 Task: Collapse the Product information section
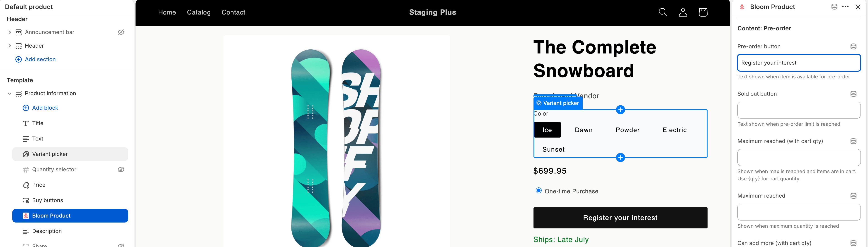pos(10,93)
